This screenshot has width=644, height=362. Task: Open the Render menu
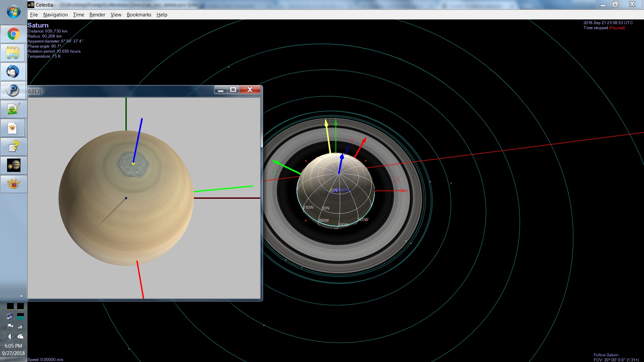click(x=97, y=15)
